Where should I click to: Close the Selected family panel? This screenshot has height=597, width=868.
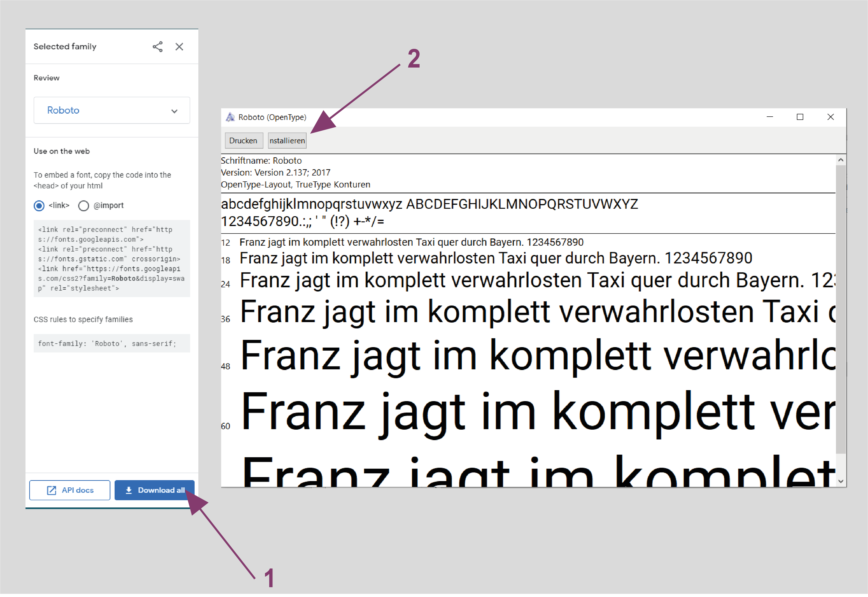click(x=179, y=47)
